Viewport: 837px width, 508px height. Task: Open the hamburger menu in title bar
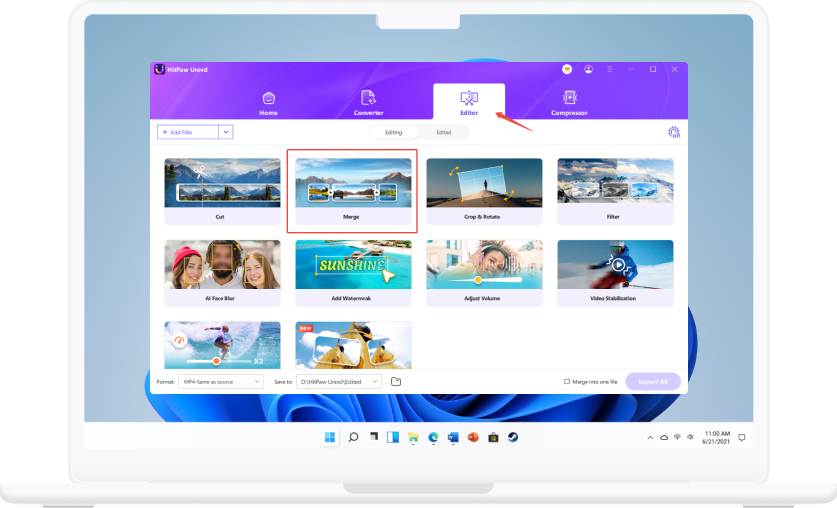[609, 69]
